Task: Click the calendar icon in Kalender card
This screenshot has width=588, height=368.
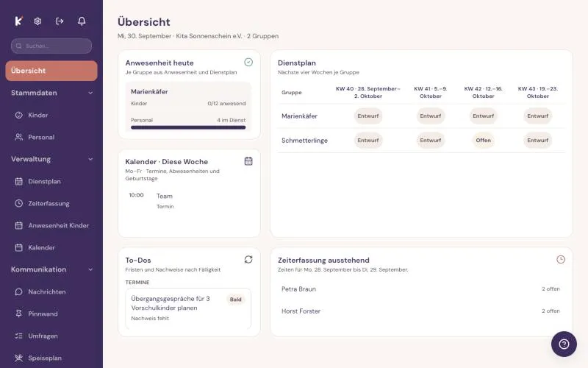Action: tap(248, 161)
